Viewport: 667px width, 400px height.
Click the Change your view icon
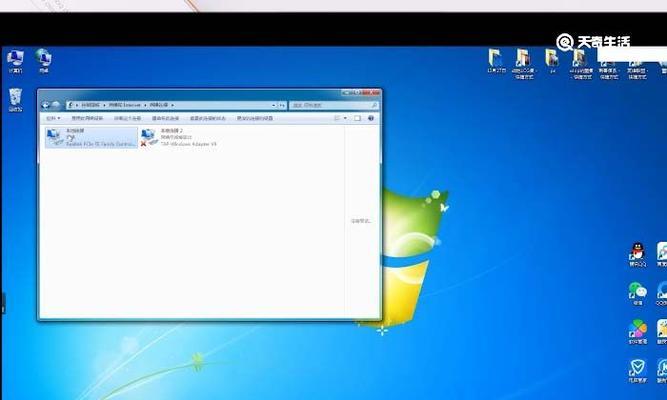click(x=337, y=118)
